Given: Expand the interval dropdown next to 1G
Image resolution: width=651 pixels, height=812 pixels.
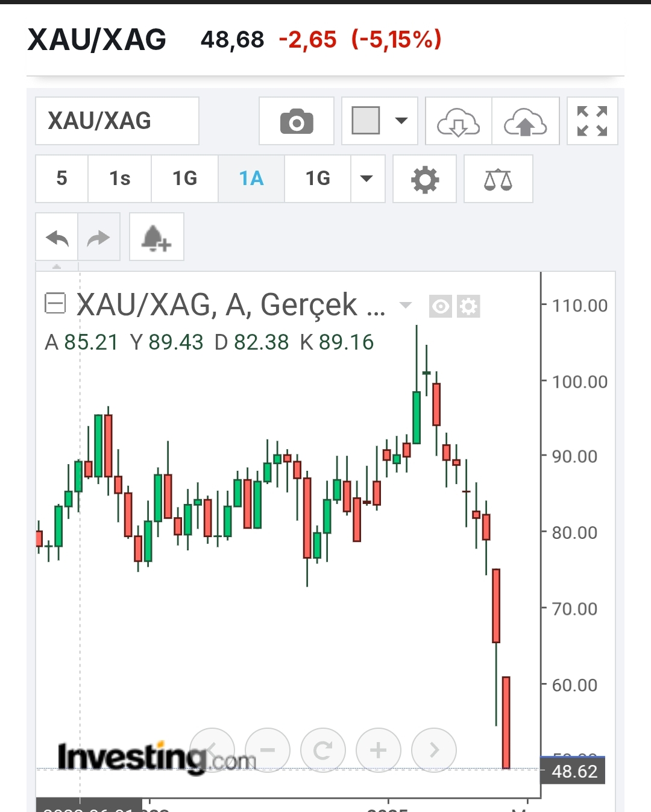Looking at the screenshot, I should [366, 178].
